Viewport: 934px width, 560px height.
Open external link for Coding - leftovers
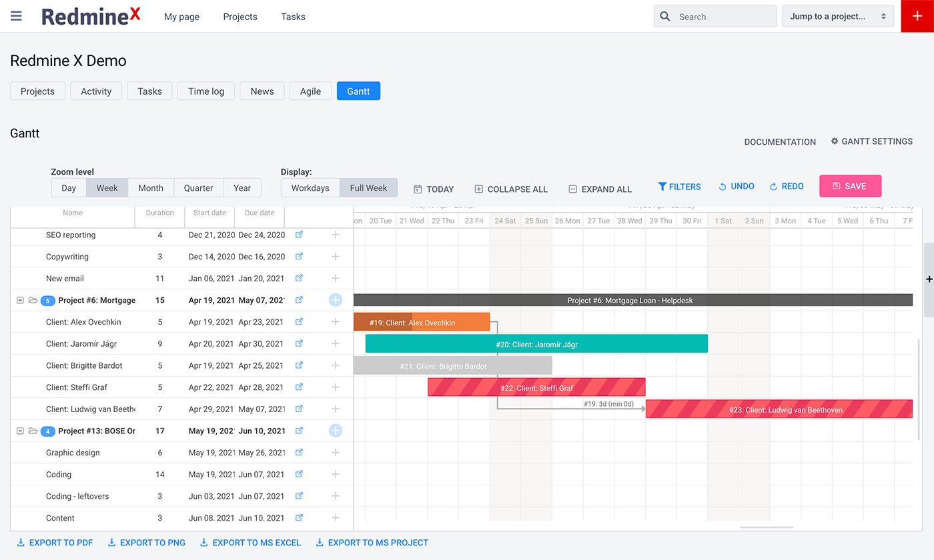pos(299,496)
